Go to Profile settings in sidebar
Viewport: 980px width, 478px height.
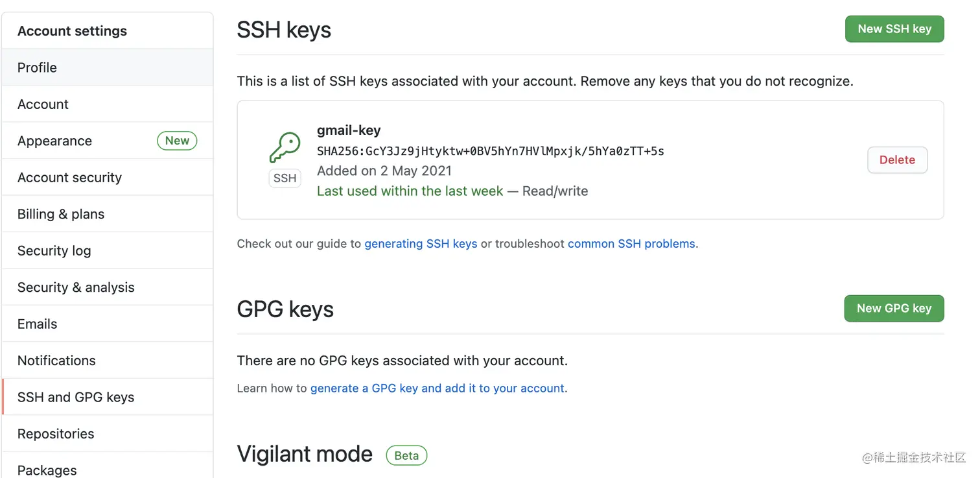38,67
